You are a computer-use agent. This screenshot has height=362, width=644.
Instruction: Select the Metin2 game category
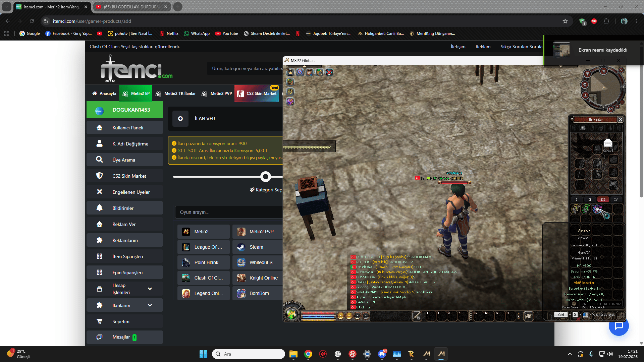204,232
